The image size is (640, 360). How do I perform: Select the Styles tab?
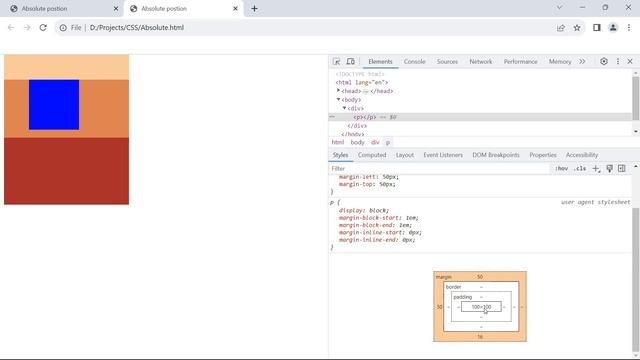pyautogui.click(x=340, y=155)
